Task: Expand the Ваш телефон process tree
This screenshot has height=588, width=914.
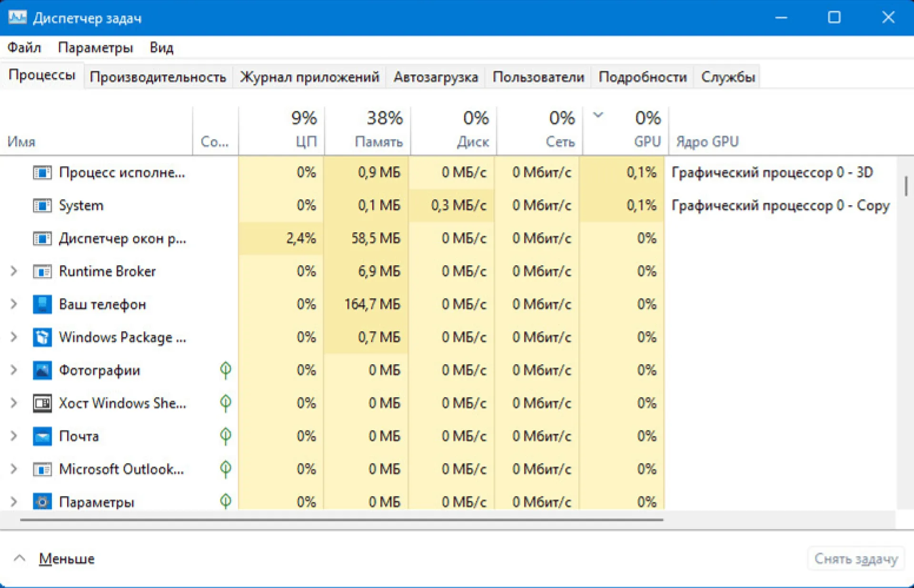Action: point(14,304)
